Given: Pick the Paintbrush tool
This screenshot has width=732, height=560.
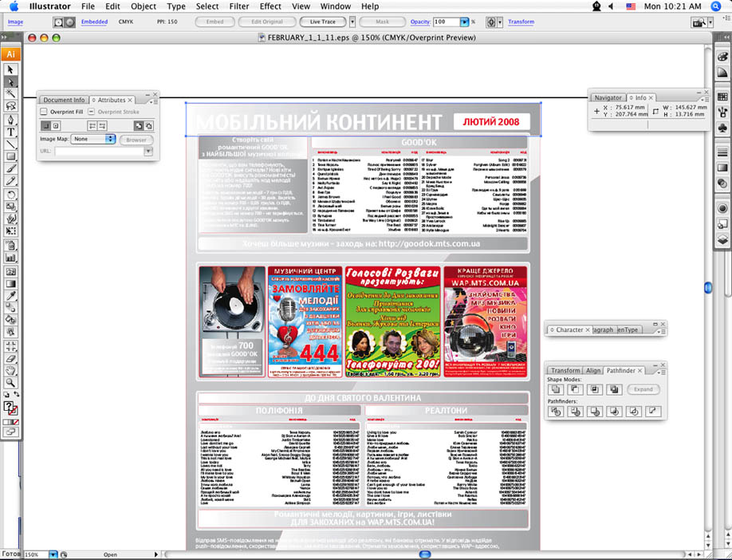Looking at the screenshot, I should pyautogui.click(x=10, y=168).
